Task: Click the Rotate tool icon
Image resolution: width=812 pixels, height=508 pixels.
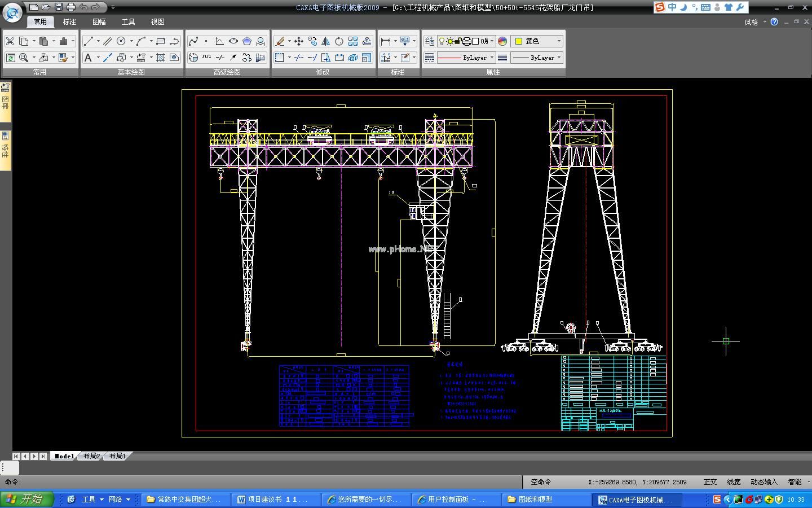Action: click(x=339, y=41)
